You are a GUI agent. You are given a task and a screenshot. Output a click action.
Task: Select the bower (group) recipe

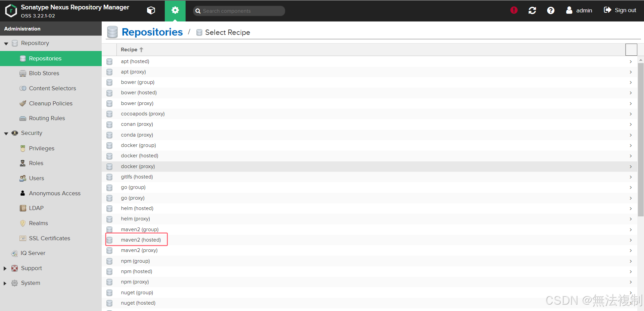369,82
